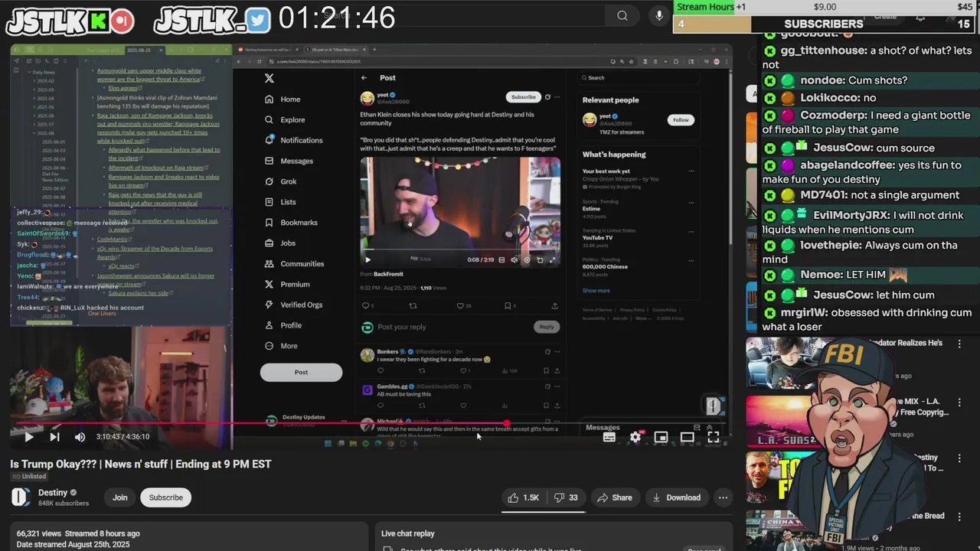This screenshot has height=551, width=980.
Task: Open options menu for 'the Bread' video
Action: (x=959, y=517)
